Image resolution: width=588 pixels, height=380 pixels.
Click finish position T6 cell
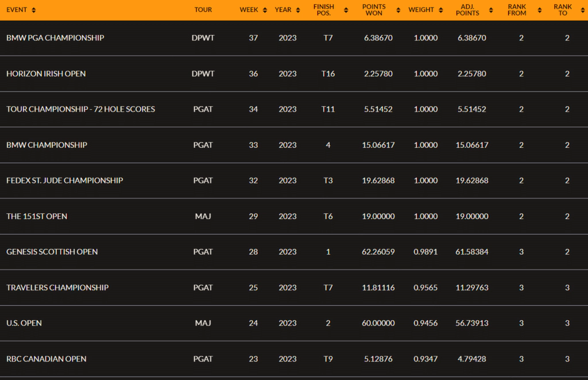328,216
